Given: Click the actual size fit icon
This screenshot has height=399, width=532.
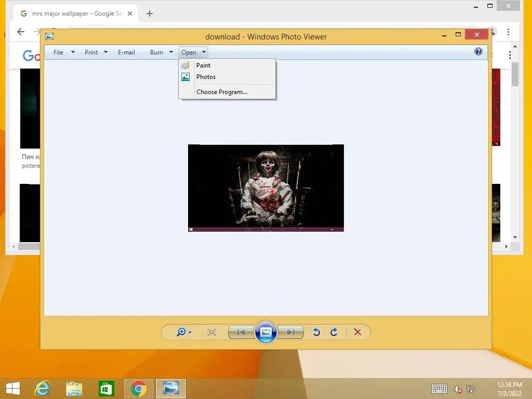Looking at the screenshot, I should [211, 332].
